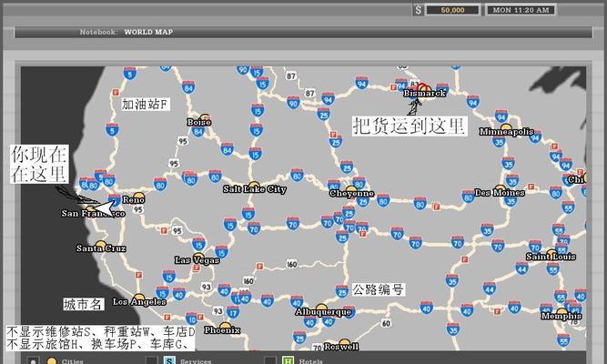
Task: Select the Cheyenne city marker on map
Action: coord(351,191)
